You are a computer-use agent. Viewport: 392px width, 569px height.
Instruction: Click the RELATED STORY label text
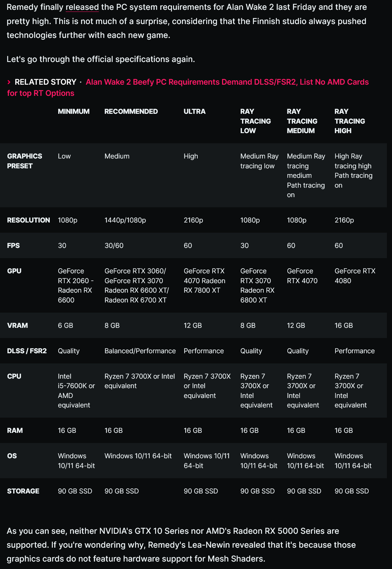click(x=45, y=82)
